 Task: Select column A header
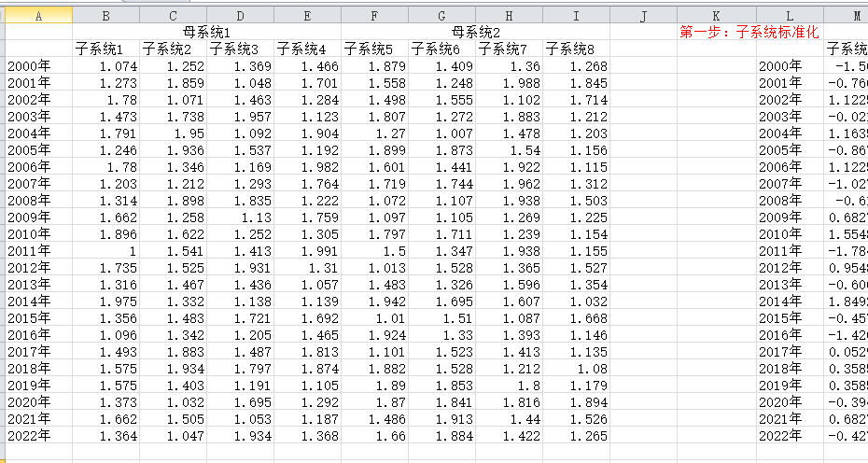pos(38,16)
